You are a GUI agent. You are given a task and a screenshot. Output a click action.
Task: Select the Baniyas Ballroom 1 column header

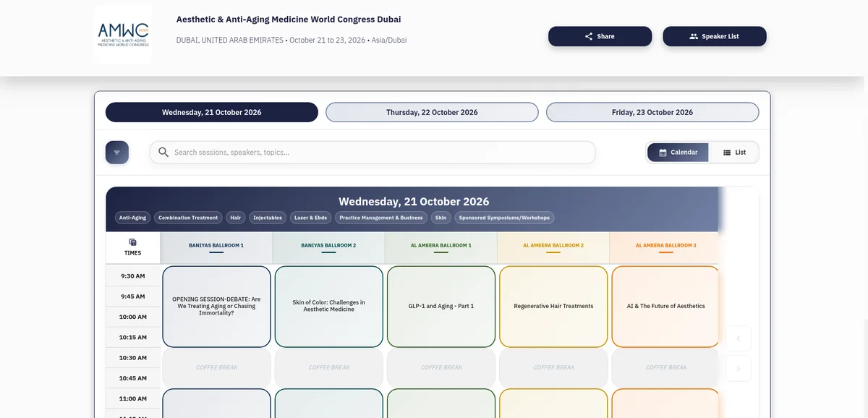(x=216, y=247)
